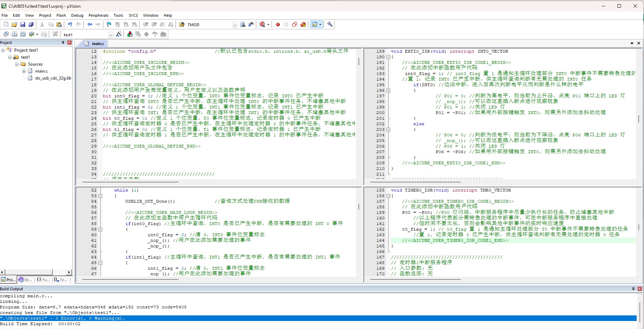The image size is (644, 329).
Task: Insert a breakpoint with red dot icon
Action: tap(278, 24)
